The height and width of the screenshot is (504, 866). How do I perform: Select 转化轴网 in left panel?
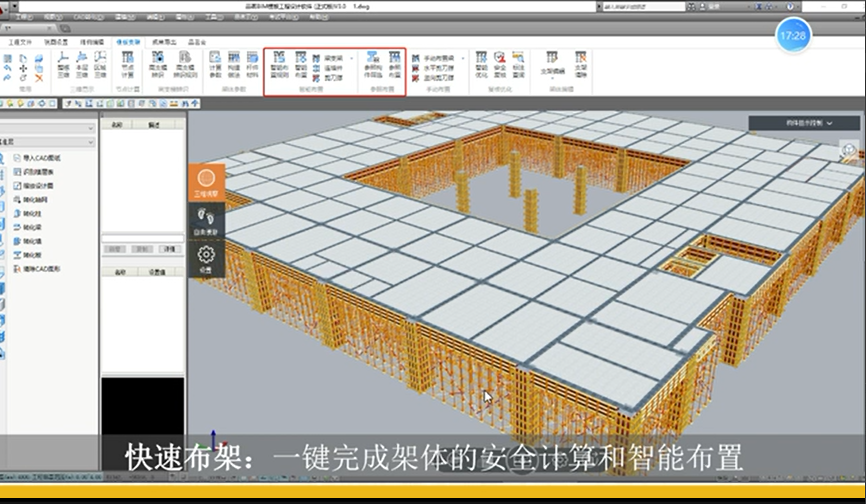tap(30, 200)
